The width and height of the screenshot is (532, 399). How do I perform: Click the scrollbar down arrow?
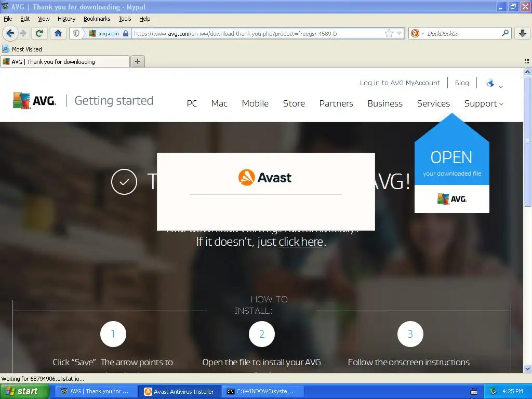point(527,368)
